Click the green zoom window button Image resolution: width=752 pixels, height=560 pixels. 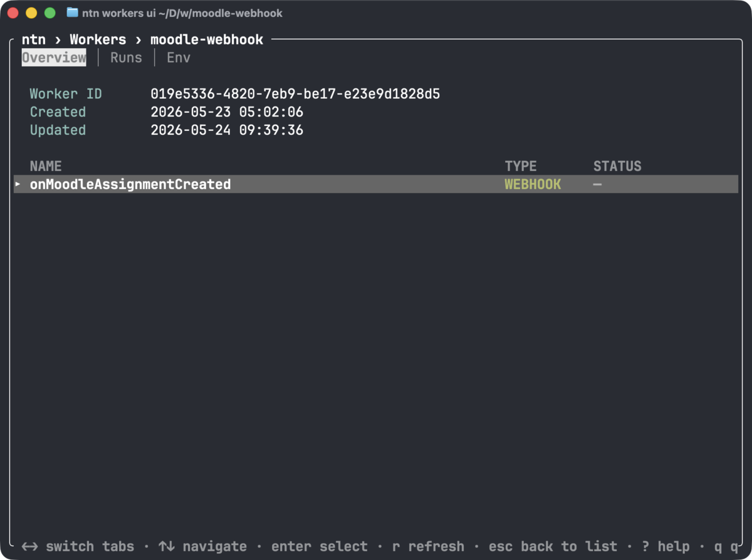50,13
